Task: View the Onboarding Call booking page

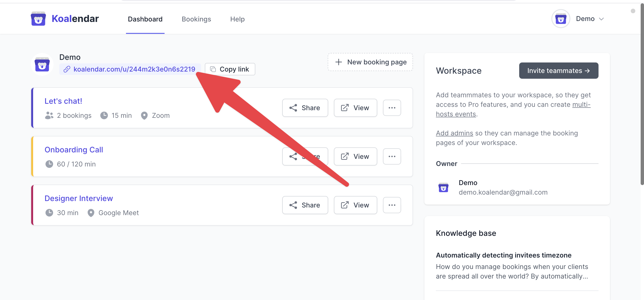Action: 355,156
